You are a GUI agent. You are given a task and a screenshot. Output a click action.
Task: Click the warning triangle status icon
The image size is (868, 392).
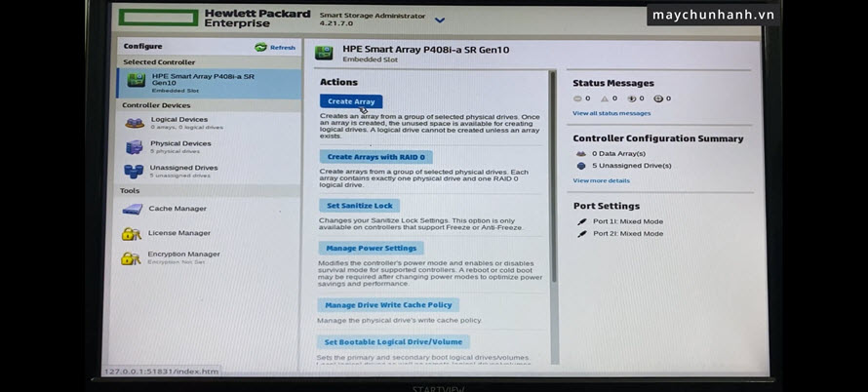click(605, 98)
